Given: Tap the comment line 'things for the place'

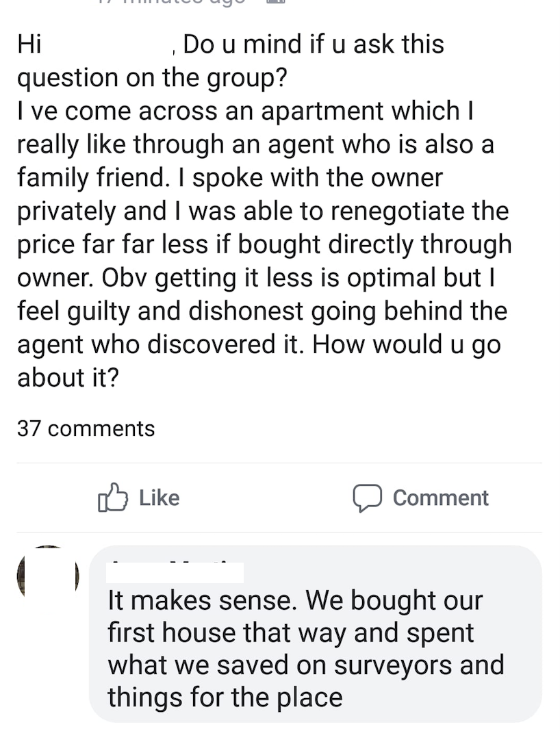Looking at the screenshot, I should 225,697.
